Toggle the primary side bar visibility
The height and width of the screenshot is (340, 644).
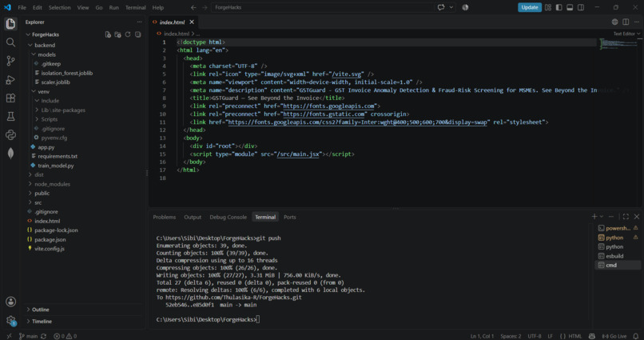coord(559,7)
